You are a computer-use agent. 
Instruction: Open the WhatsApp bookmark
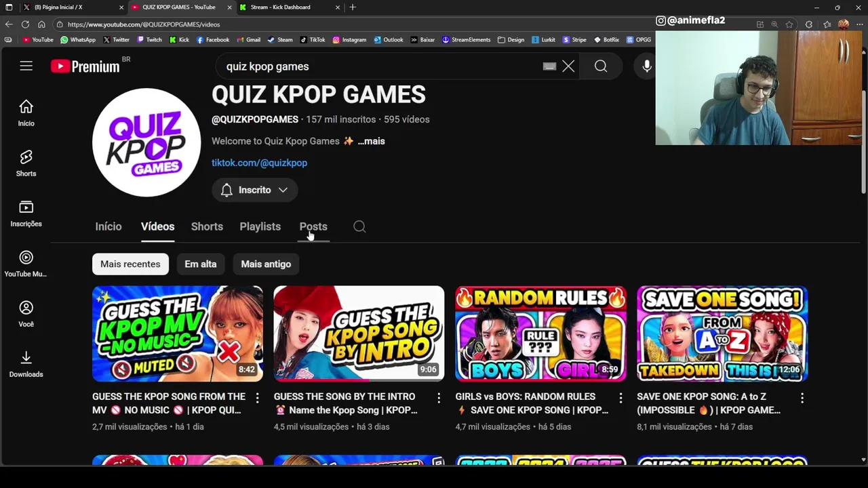(78, 40)
